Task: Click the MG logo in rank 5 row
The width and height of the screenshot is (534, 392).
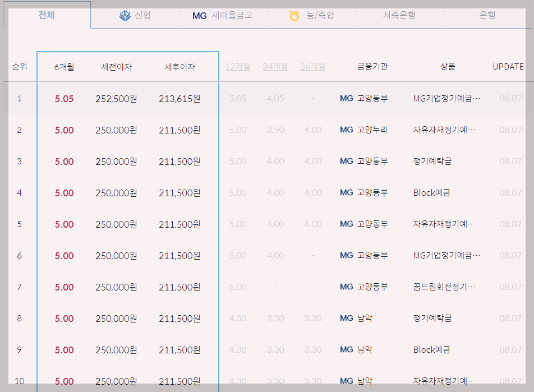Action: (x=346, y=224)
